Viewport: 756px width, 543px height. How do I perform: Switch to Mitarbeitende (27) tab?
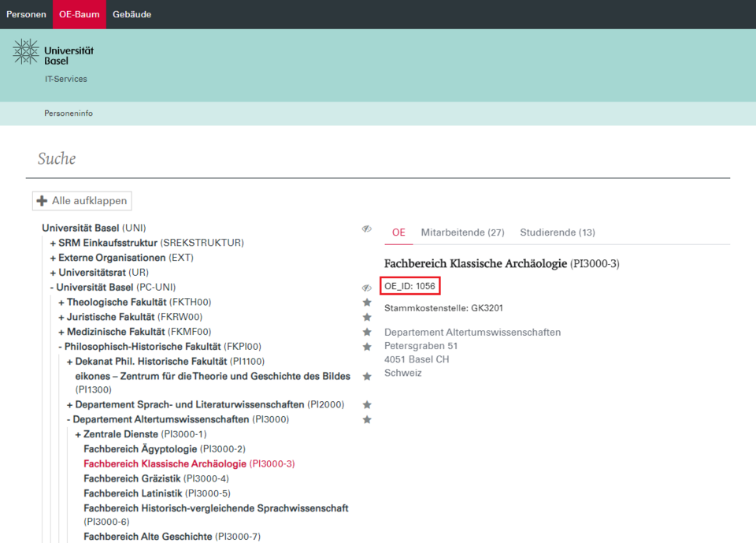pyautogui.click(x=463, y=232)
